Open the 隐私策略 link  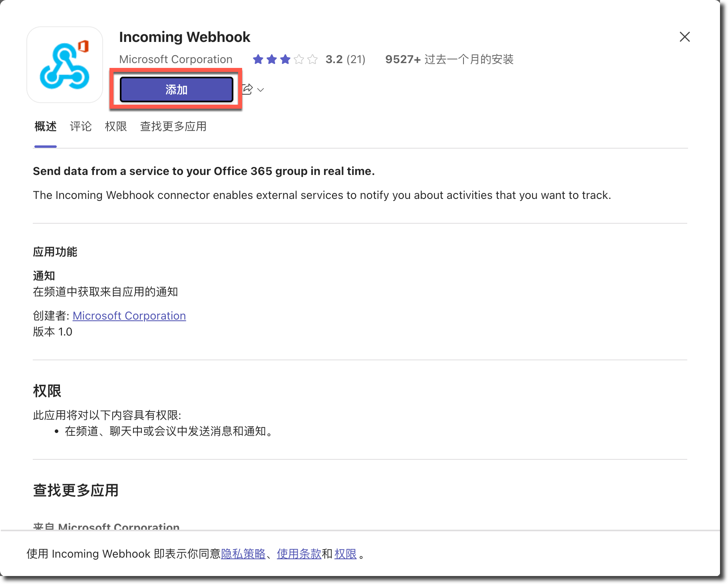pos(243,554)
